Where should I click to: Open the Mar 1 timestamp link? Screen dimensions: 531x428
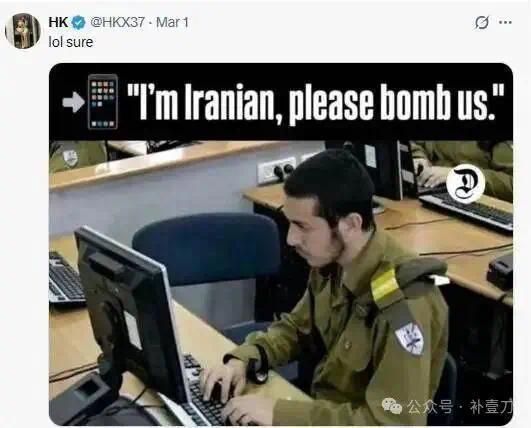(172, 22)
